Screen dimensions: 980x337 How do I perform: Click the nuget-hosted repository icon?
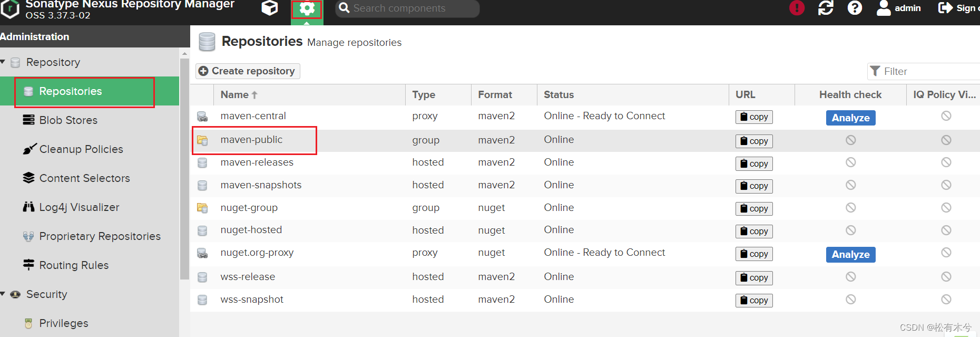pyautogui.click(x=202, y=231)
